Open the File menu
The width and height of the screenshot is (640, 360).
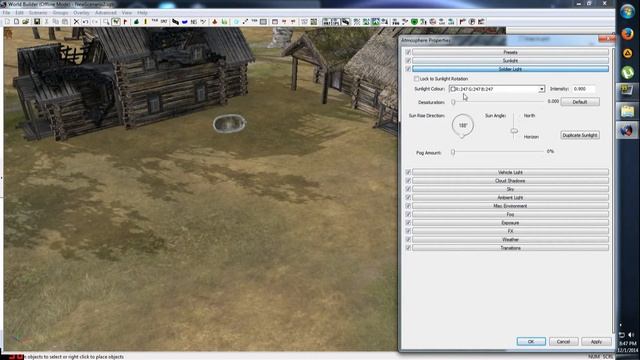(x=7, y=13)
